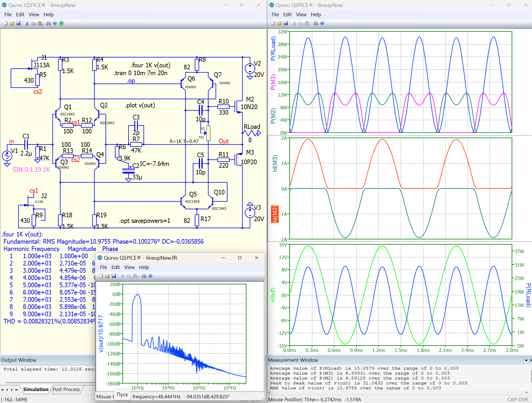Go to last output tab arrow

pyautogui.click(x=17, y=390)
